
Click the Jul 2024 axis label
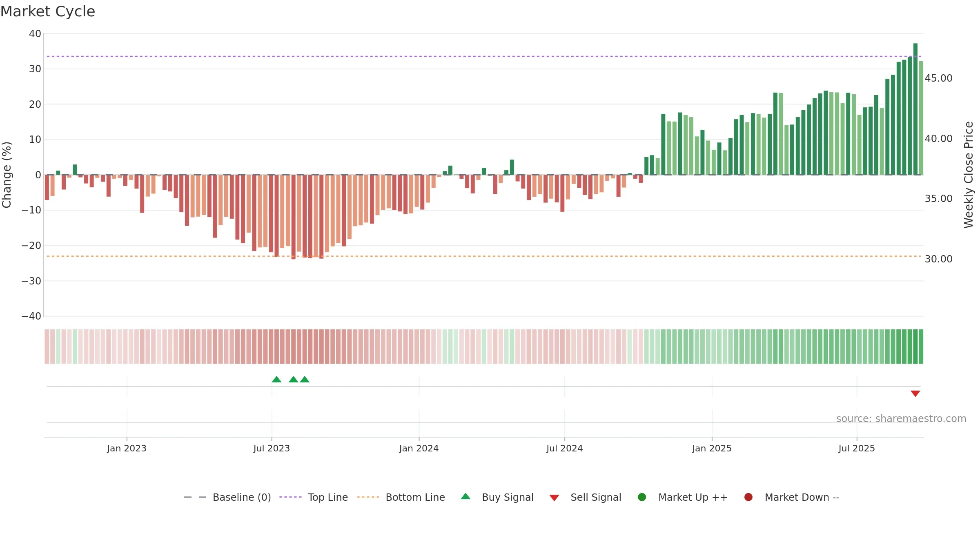pos(565,448)
